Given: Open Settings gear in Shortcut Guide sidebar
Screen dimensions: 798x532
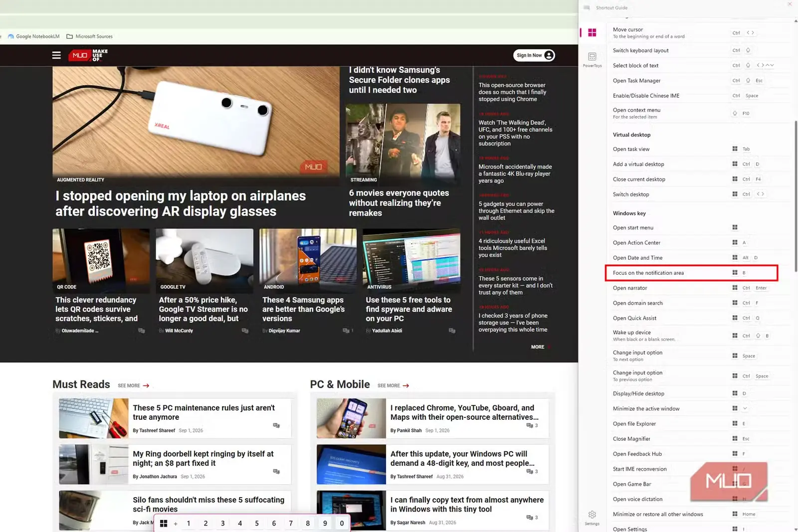Looking at the screenshot, I should click(592, 518).
